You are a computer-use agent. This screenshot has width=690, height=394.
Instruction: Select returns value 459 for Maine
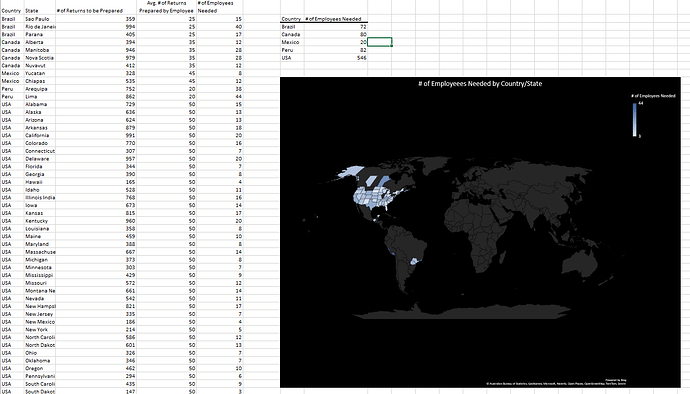coord(130,236)
